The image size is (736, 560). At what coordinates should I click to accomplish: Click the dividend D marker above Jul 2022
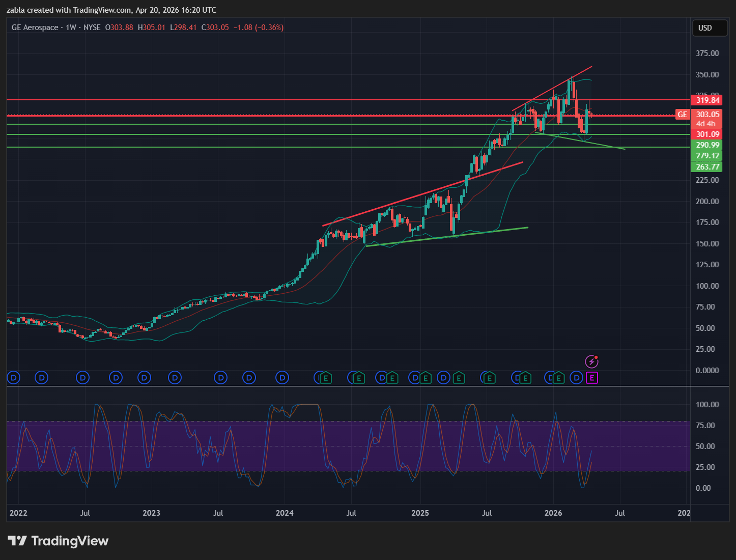82,377
